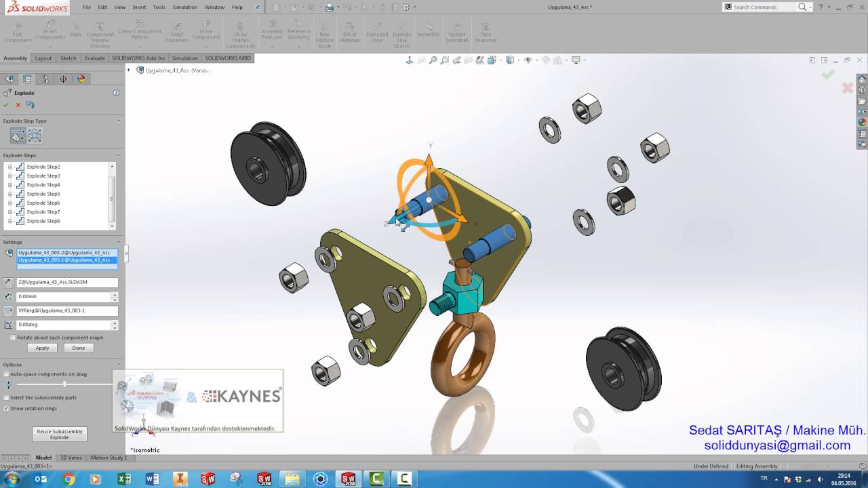Screen dimensions: 868x488
Task: Check Select the subassembly parts
Action: click(6, 398)
